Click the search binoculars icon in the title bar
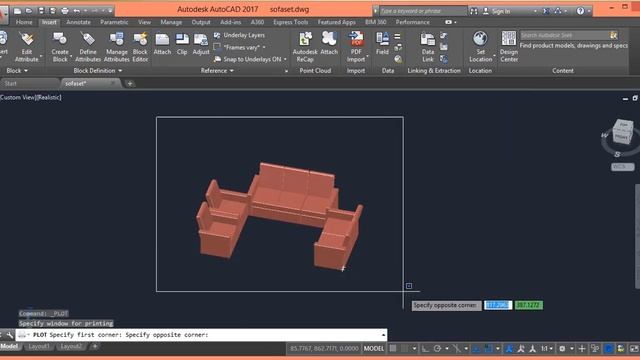This screenshot has height=360, width=640. [x=473, y=11]
